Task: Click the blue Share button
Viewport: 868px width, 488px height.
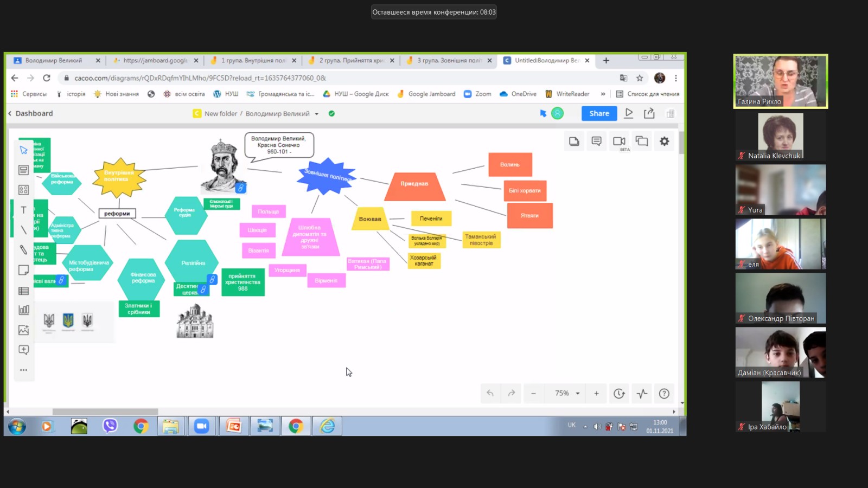Action: [x=599, y=113]
